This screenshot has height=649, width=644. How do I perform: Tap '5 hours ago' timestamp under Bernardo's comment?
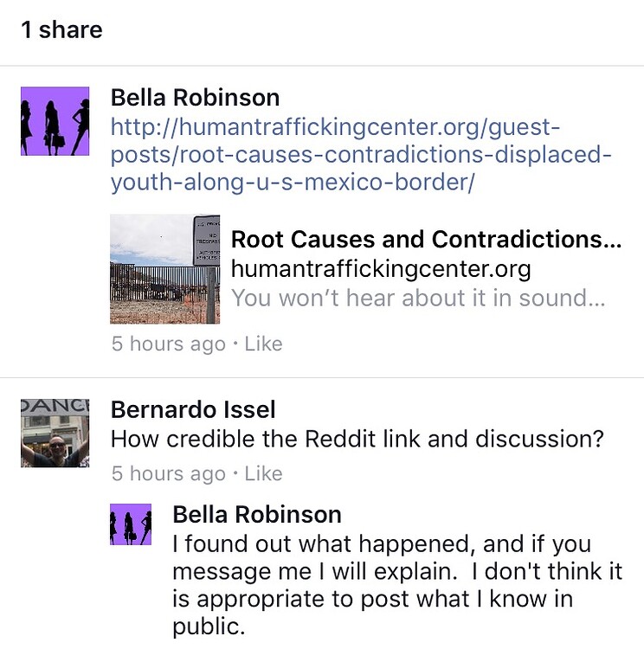(x=168, y=473)
